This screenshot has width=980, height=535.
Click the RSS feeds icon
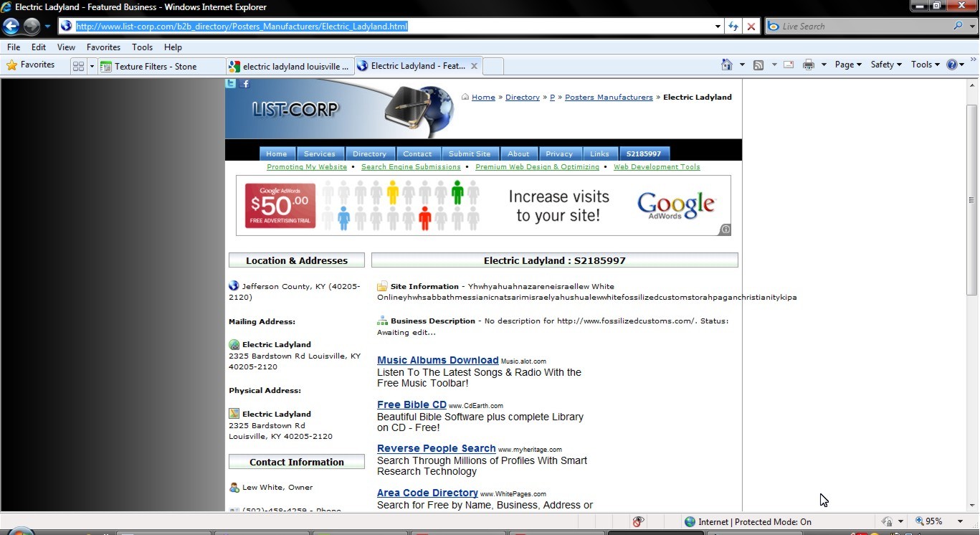tap(758, 65)
